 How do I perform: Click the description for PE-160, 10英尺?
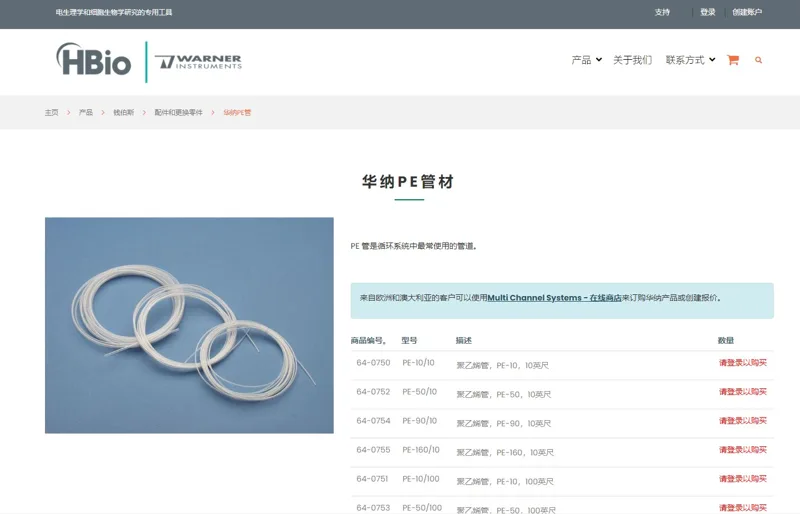505,452
